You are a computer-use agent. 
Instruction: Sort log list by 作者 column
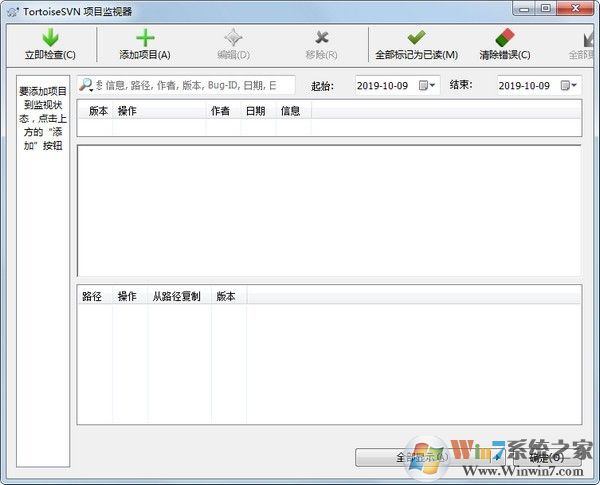224,111
